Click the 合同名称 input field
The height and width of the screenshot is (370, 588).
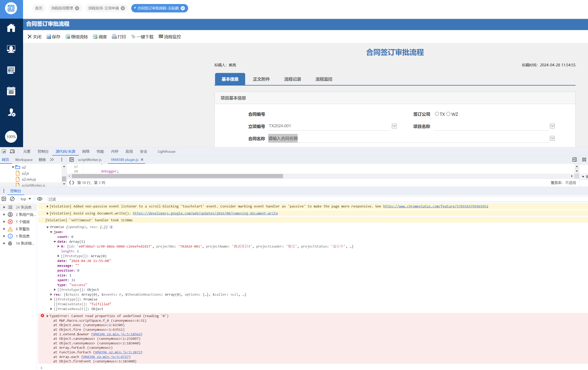tap(408, 138)
